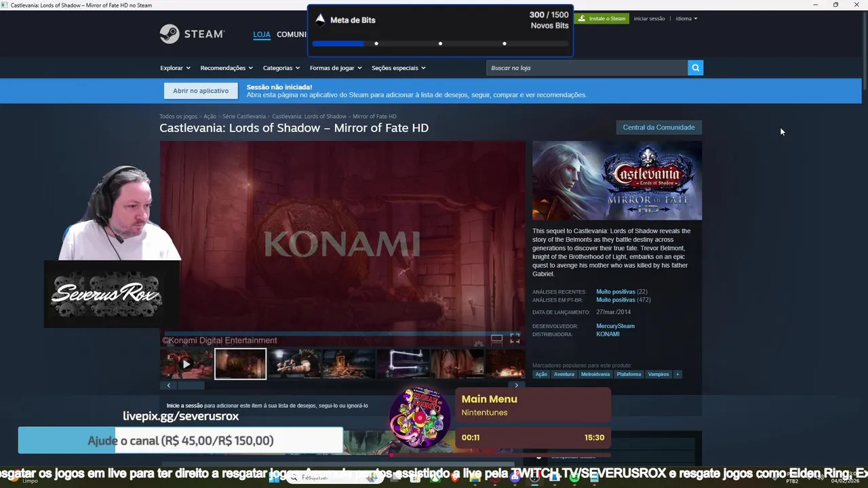
Task: Expand the Explorar menu
Action: click(175, 68)
